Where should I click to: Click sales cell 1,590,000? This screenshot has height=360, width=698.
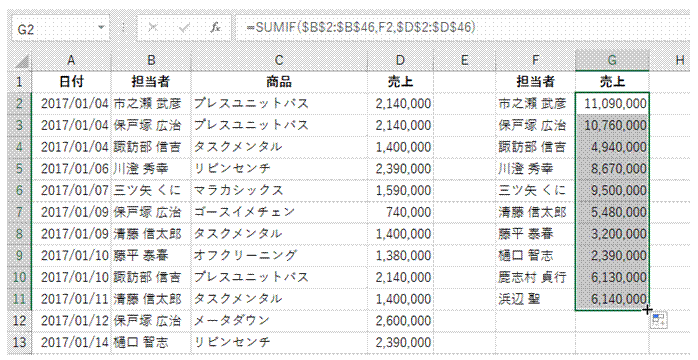coord(400,190)
